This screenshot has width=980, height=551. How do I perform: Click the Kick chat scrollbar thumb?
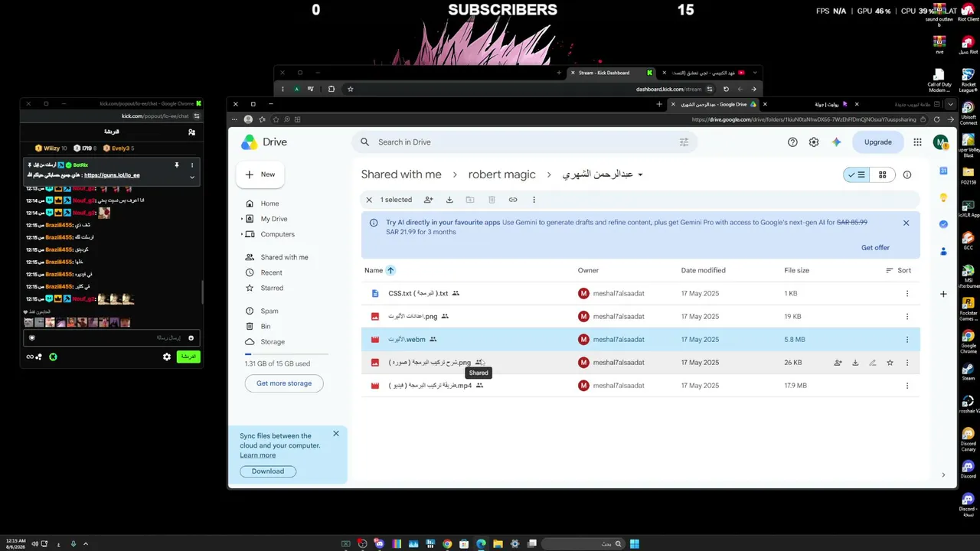click(x=202, y=292)
